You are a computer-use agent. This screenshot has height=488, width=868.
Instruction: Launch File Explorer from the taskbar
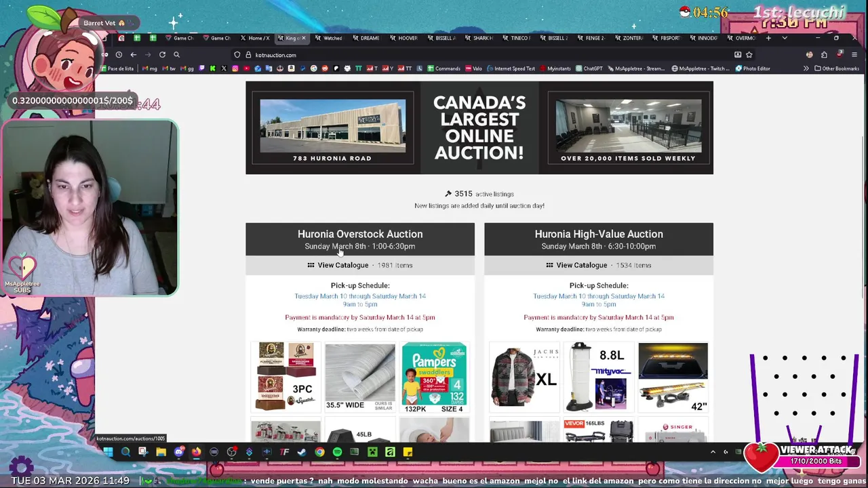[x=161, y=452]
